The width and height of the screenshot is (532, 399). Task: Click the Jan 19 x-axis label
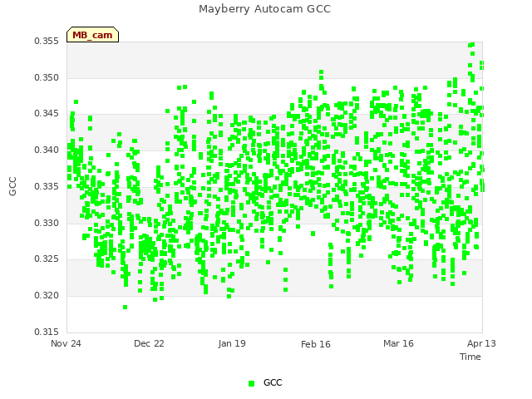232,343
